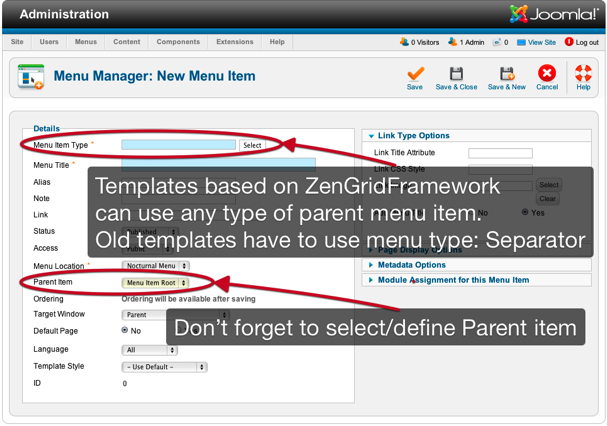This screenshot has width=607, height=426.
Task: Expand the Metadata Options panel
Action: [x=477, y=265]
